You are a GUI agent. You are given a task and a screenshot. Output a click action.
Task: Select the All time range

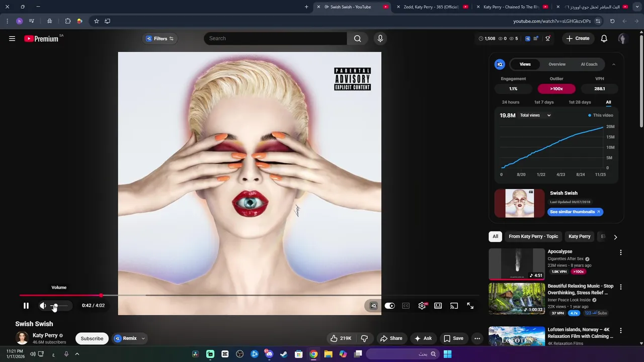608,102
